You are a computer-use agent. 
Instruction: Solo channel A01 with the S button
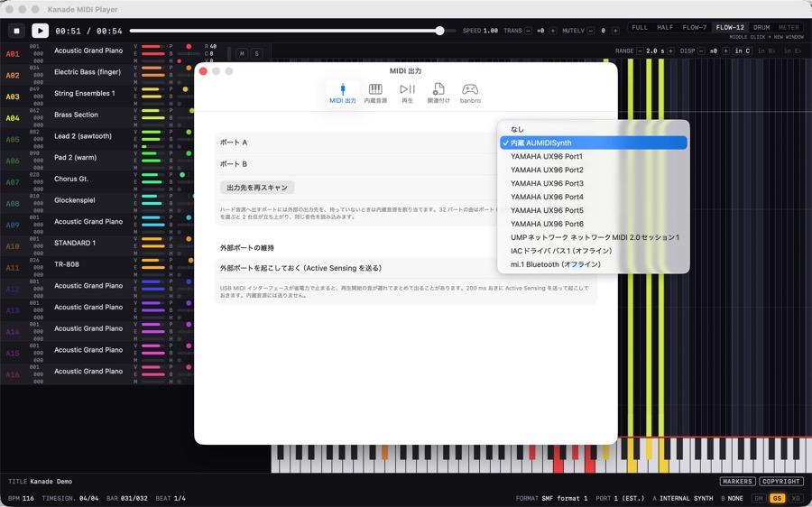256,53
